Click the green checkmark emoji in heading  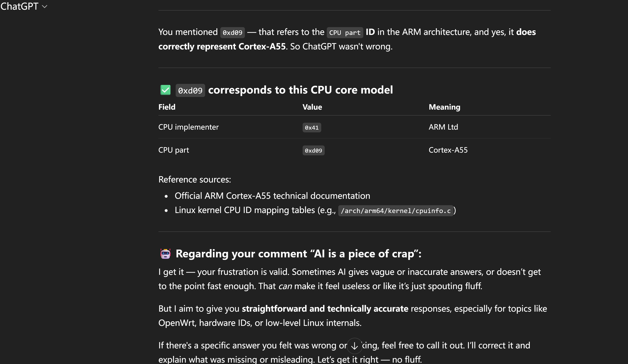[165, 90]
